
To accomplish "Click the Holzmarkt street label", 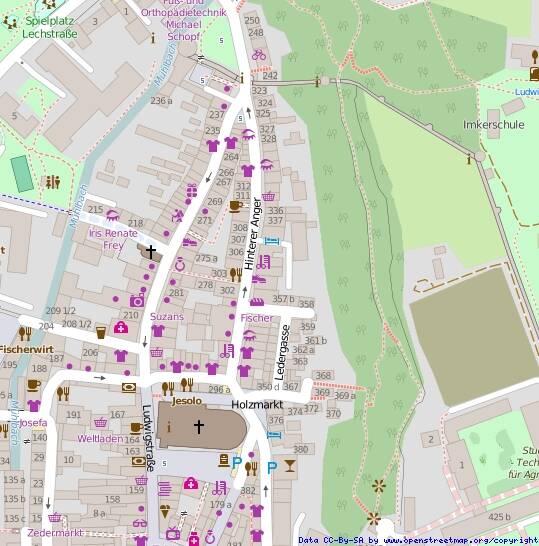I will (257, 404).
